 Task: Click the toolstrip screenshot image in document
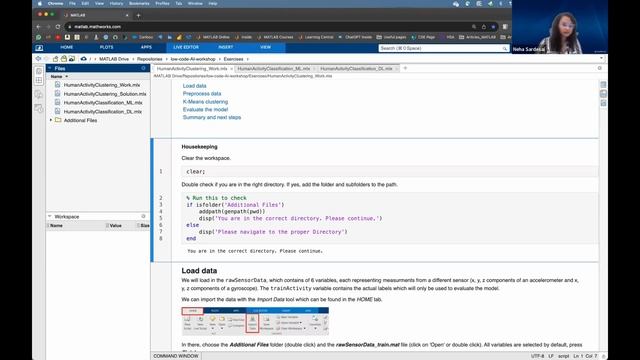[x=255, y=321]
